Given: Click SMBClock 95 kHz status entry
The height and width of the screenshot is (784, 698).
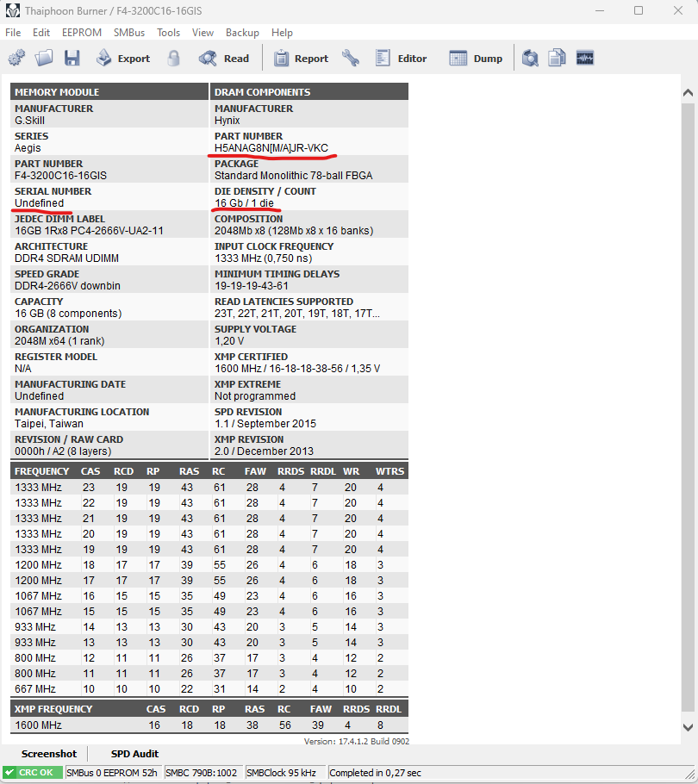Looking at the screenshot, I should (x=282, y=773).
